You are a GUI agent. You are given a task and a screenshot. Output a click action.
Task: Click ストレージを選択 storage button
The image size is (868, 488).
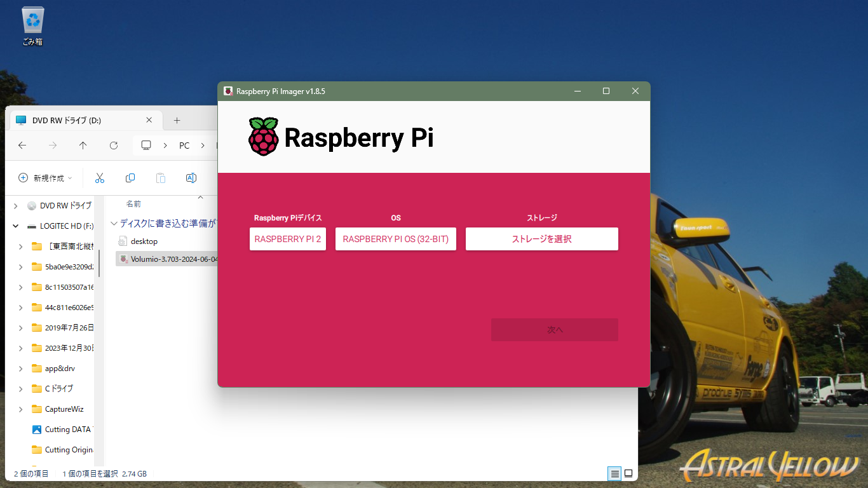coord(541,239)
